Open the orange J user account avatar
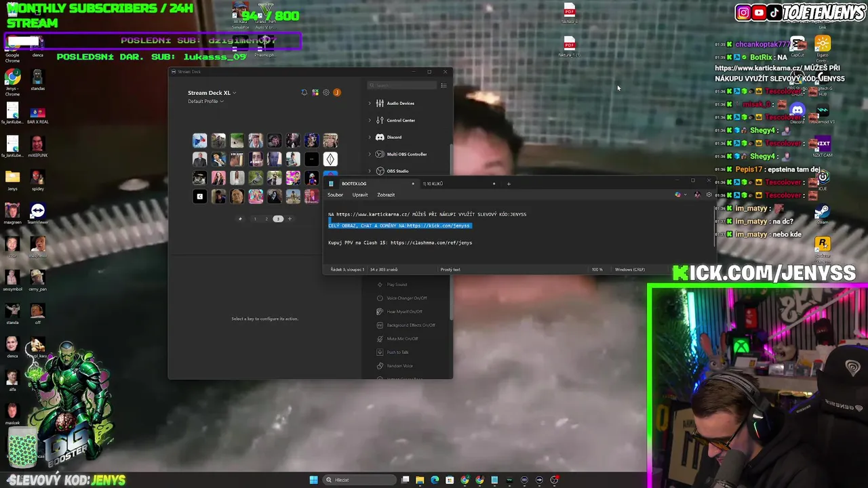The width and height of the screenshot is (868, 488). (337, 92)
